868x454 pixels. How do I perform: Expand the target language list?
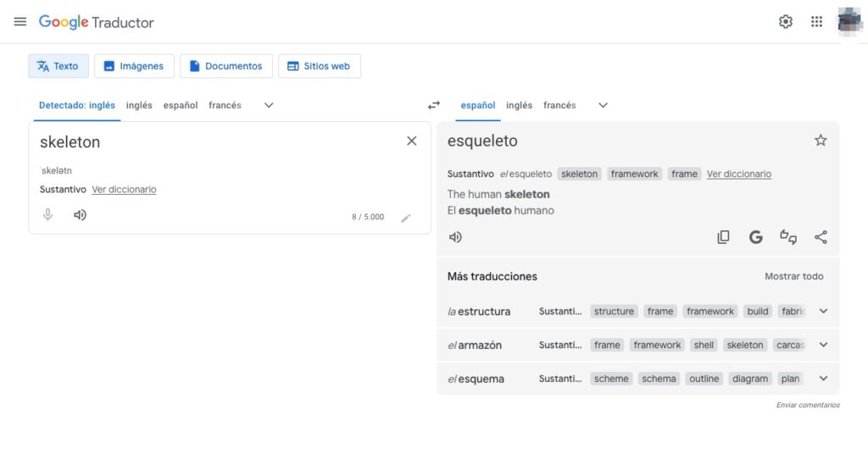(603, 105)
